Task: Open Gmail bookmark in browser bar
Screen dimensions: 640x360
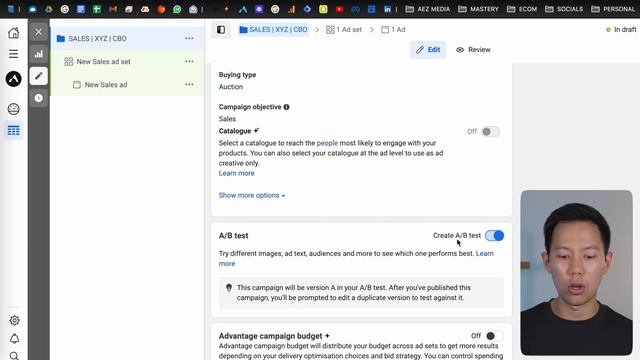Action: pyautogui.click(x=113, y=9)
